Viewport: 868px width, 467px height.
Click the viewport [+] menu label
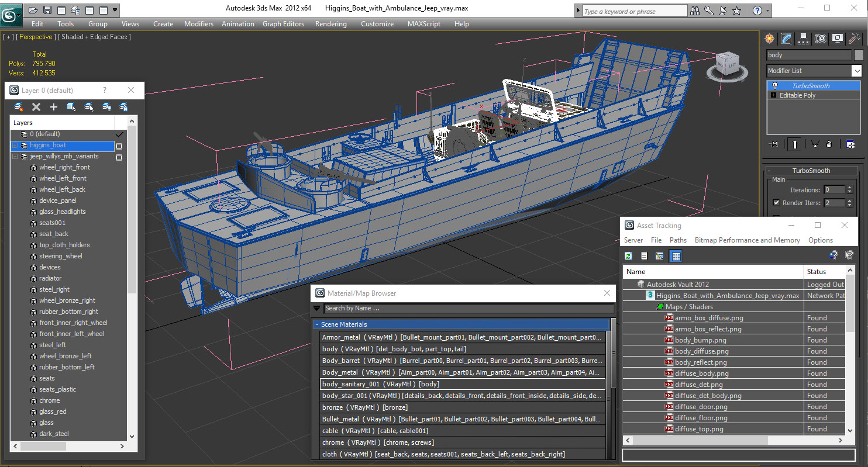coord(8,37)
